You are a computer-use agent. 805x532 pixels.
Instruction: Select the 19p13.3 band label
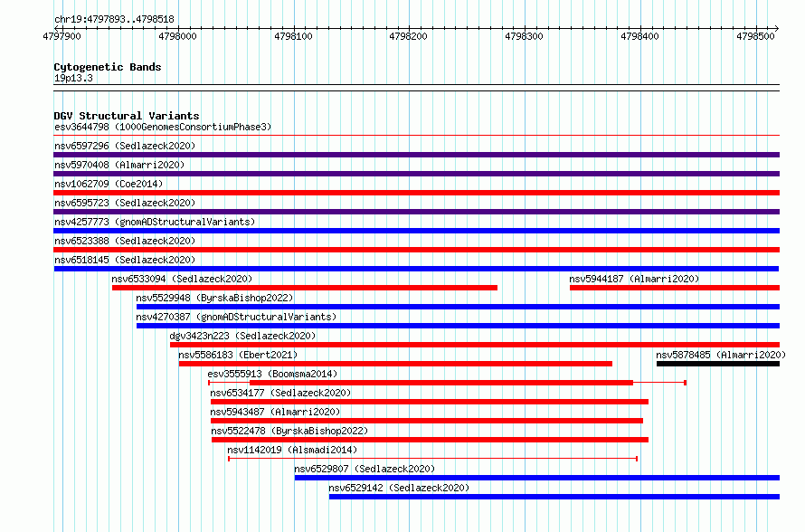coord(73,78)
